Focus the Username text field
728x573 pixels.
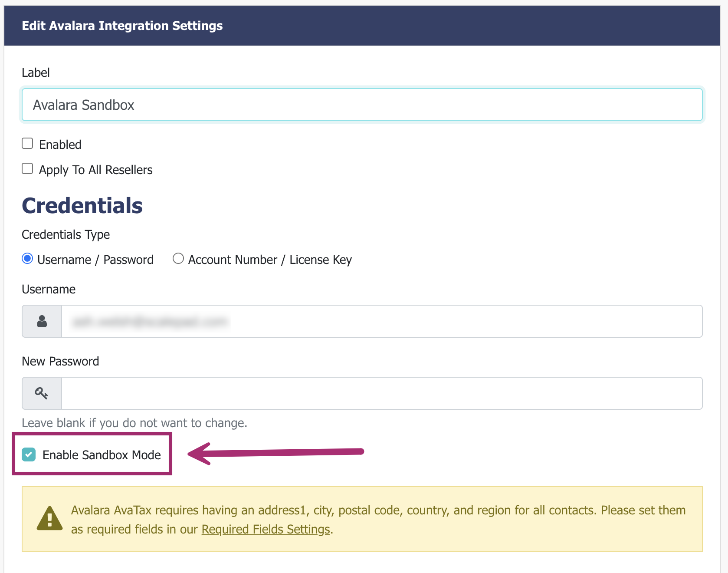tap(382, 321)
